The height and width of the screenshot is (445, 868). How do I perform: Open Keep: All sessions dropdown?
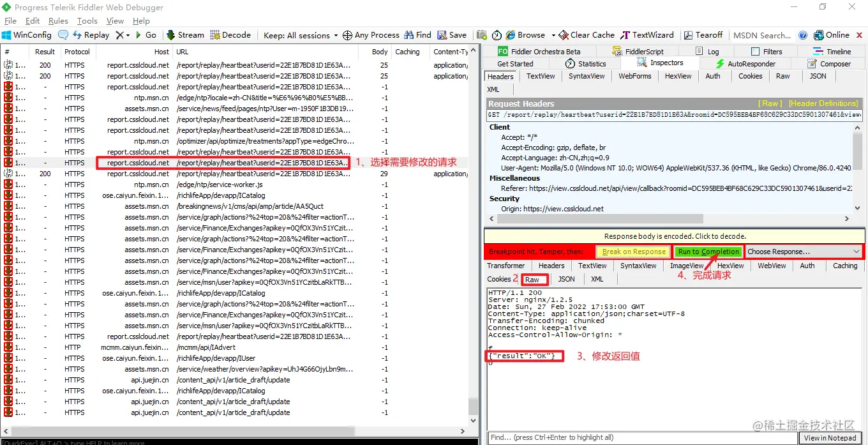(301, 35)
